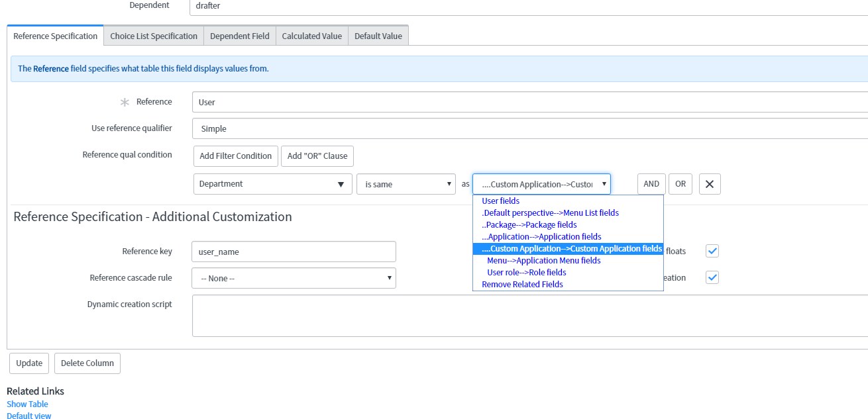Open the Show Table related link
This screenshot has height=419, width=868.
27,404
